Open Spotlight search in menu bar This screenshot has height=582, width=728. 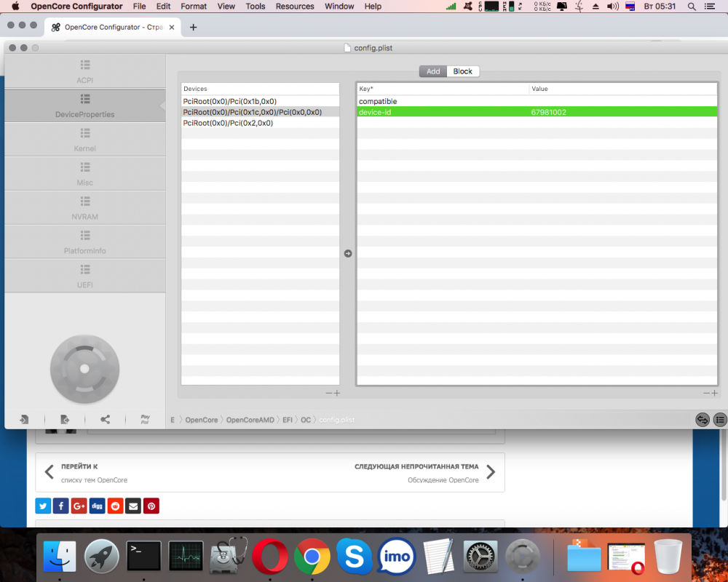692,7
